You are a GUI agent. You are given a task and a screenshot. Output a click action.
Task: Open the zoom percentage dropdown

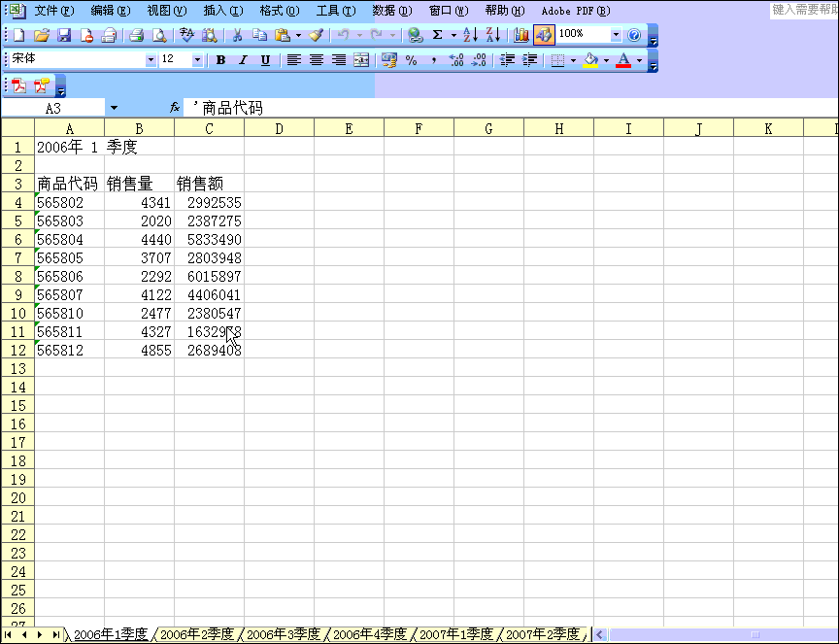615,35
